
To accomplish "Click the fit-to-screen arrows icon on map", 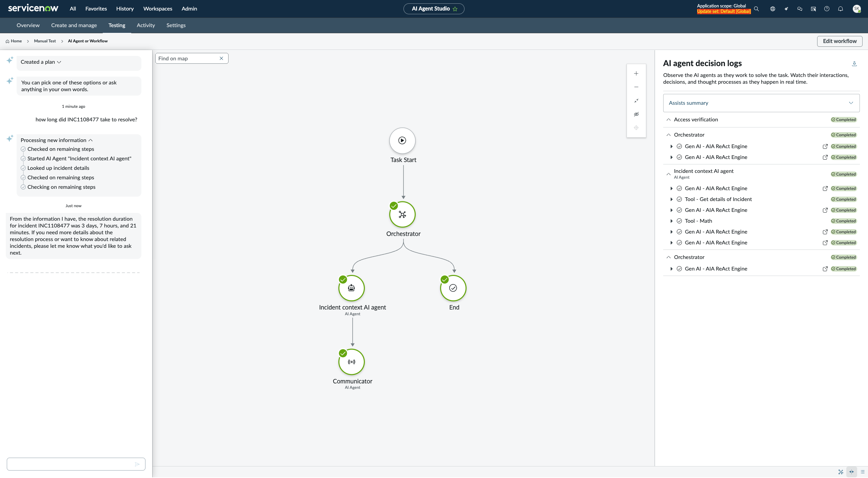I will point(636,101).
